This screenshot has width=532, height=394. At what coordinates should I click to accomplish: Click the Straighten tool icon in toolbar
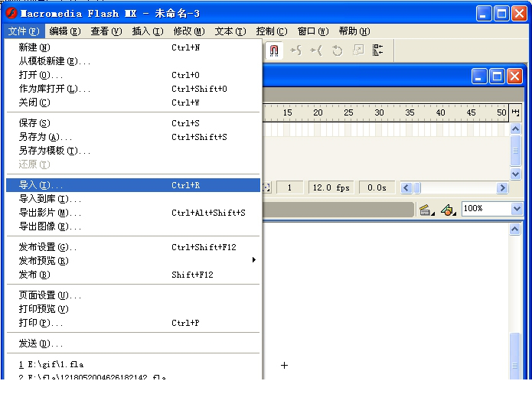coord(316,50)
